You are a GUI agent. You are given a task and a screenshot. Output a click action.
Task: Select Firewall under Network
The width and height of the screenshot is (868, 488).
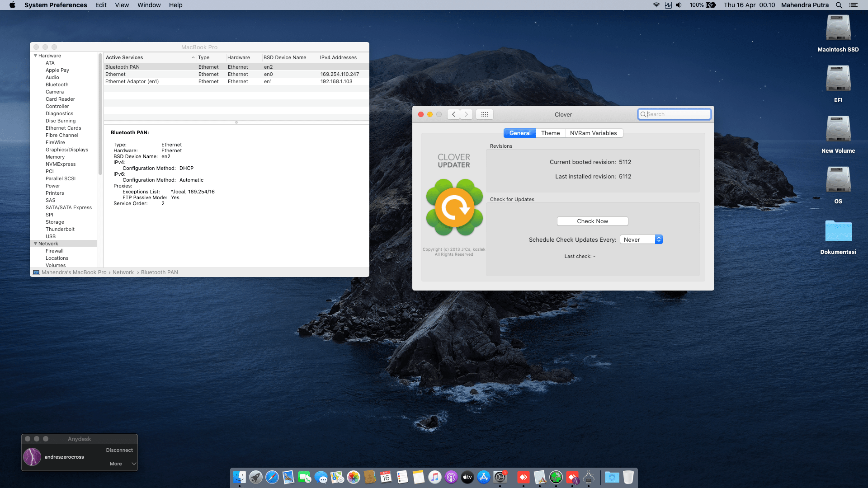pos(55,251)
